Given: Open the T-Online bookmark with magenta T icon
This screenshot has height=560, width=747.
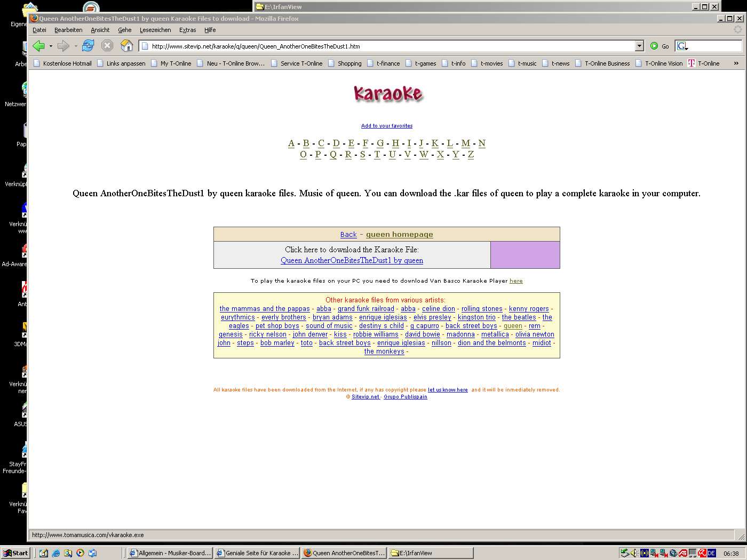Looking at the screenshot, I should pyautogui.click(x=703, y=63).
